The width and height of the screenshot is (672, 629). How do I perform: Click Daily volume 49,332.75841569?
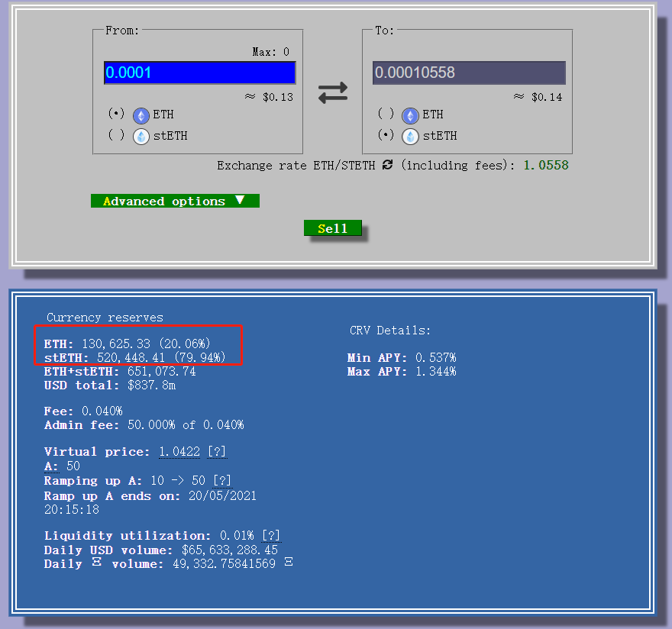[225, 564]
